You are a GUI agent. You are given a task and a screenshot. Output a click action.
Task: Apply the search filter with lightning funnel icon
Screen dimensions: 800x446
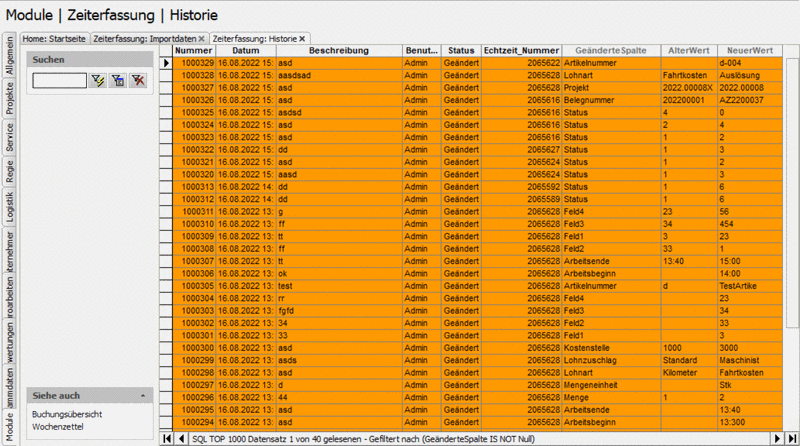click(x=97, y=80)
